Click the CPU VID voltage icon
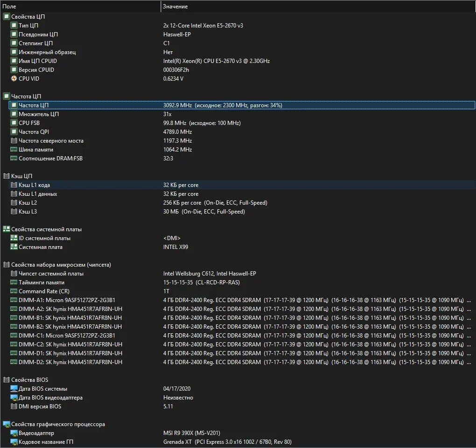476x448 pixels. [x=14, y=79]
